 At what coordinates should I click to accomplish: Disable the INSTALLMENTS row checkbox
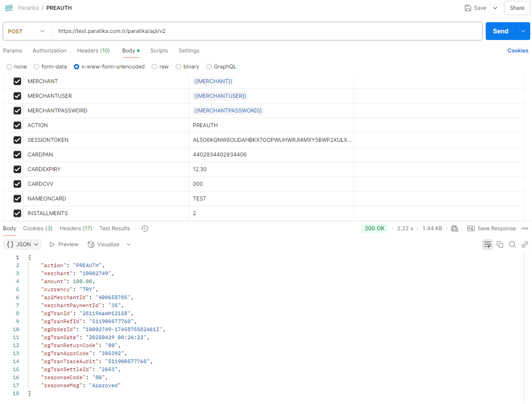(17, 213)
